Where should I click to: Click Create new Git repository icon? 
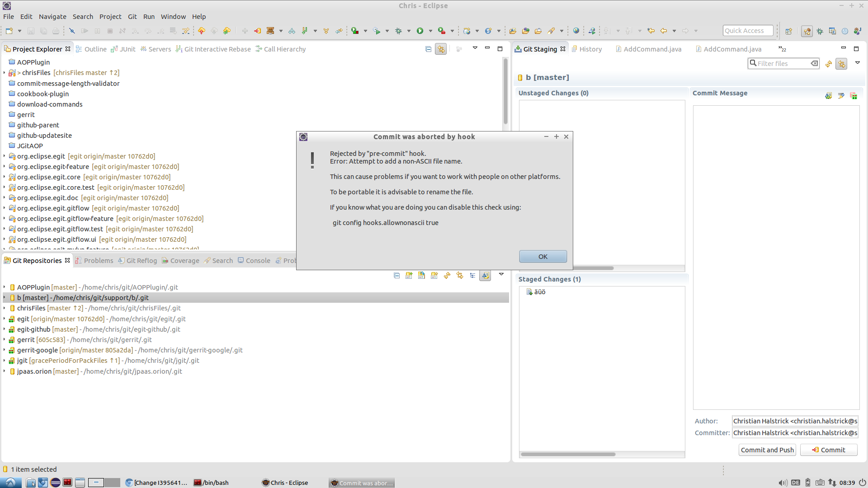[x=434, y=275]
